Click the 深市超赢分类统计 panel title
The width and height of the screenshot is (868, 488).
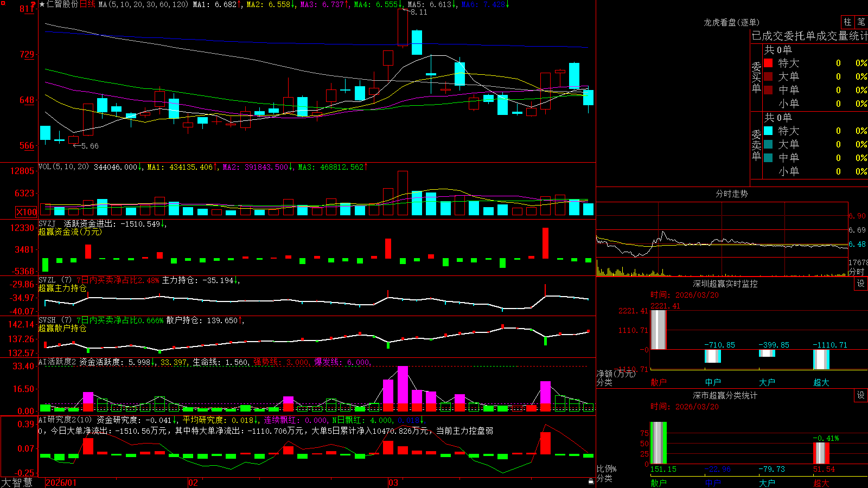click(725, 395)
